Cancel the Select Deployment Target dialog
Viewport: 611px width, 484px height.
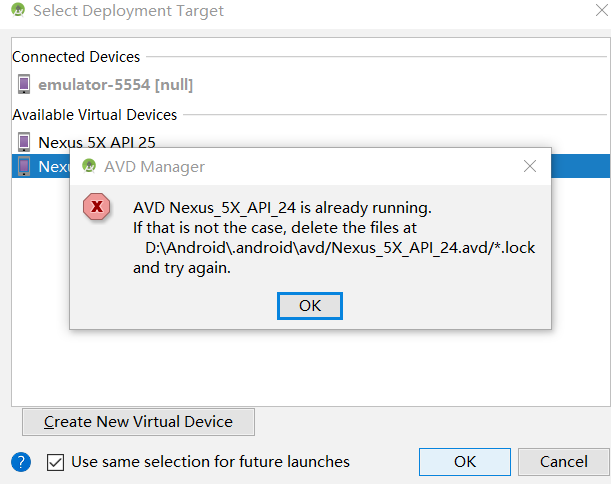point(563,462)
